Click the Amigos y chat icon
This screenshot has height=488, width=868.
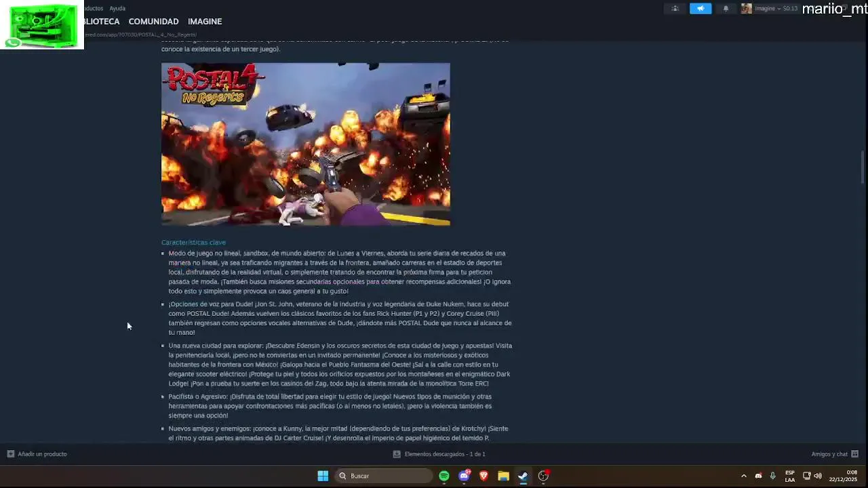tap(854, 454)
